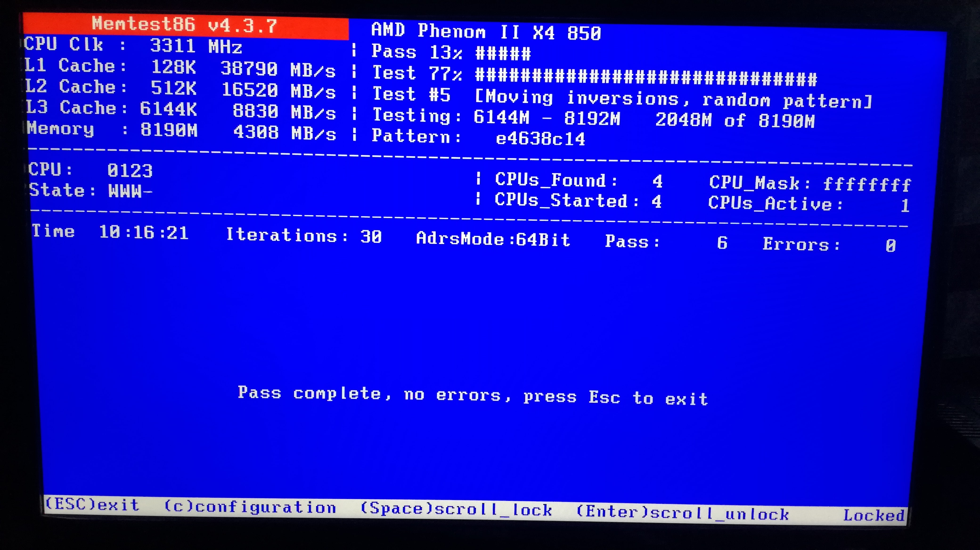Click the Errors count value

(890, 246)
